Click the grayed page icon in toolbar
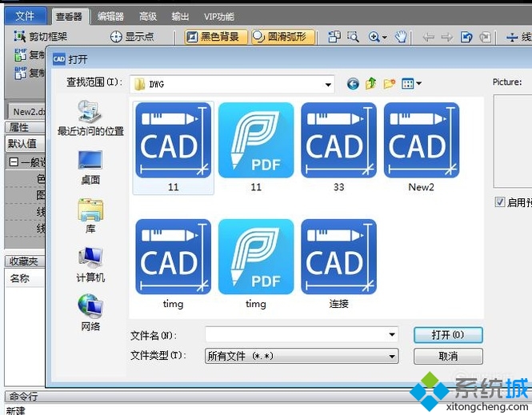Screen dimensions: 532x415 (485, 37)
